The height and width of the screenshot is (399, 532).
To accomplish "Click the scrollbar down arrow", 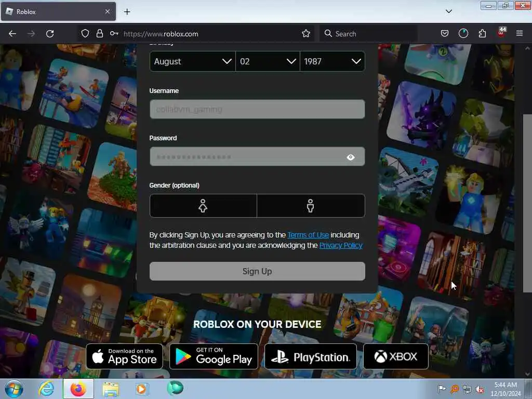I will pos(527,374).
